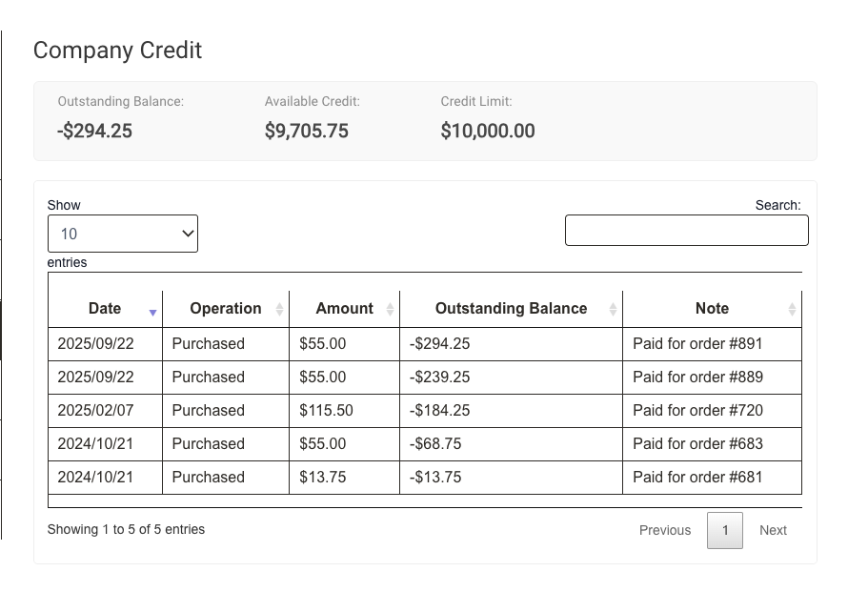
Task: Select the 'Paid for order #891' note
Action: [x=697, y=344]
